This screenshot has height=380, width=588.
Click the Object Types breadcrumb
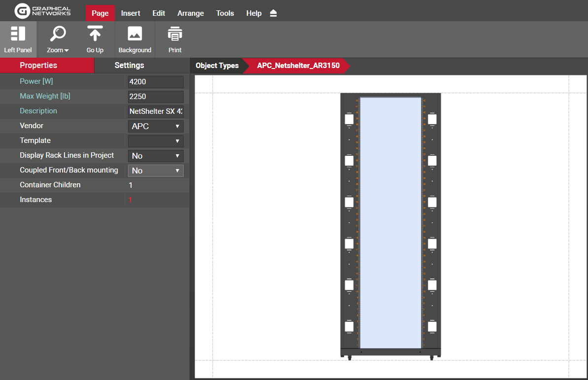217,66
